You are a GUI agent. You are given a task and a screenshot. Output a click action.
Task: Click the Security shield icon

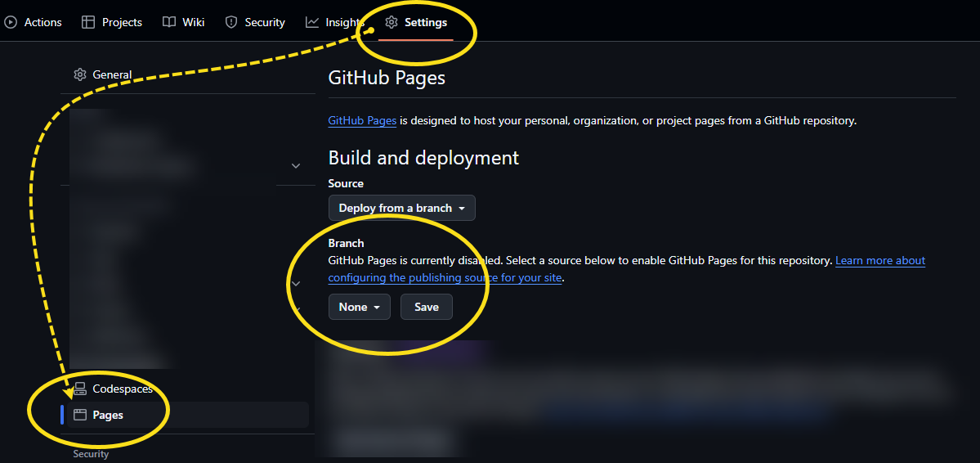tap(231, 22)
